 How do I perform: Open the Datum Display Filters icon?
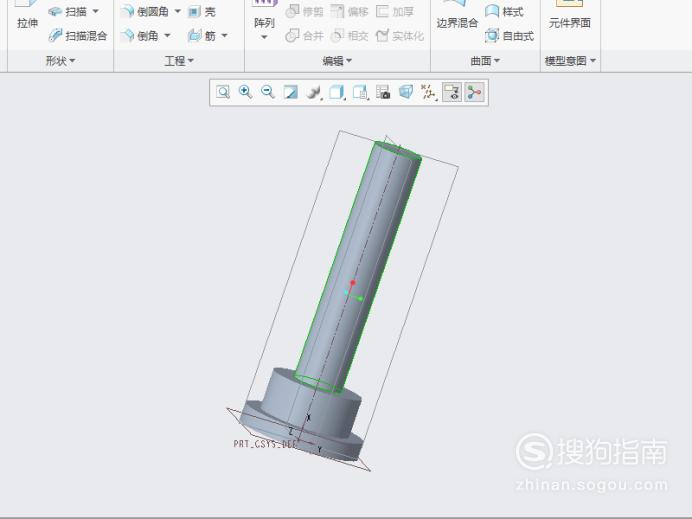429,92
